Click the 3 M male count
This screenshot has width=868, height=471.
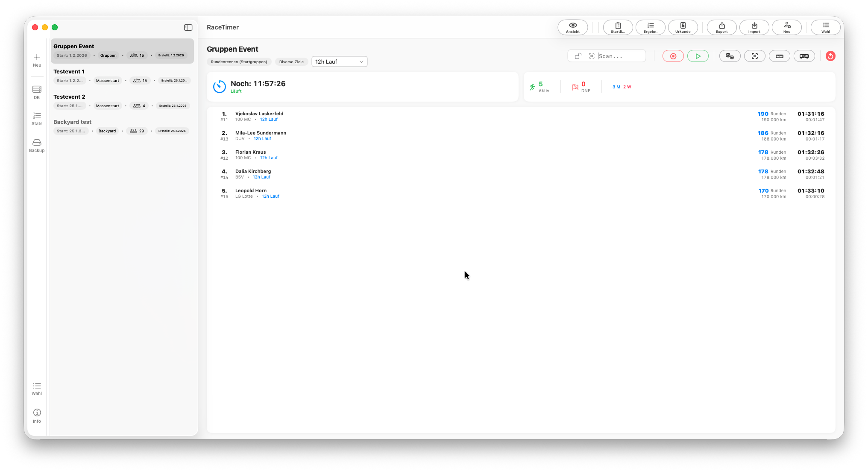pos(616,87)
